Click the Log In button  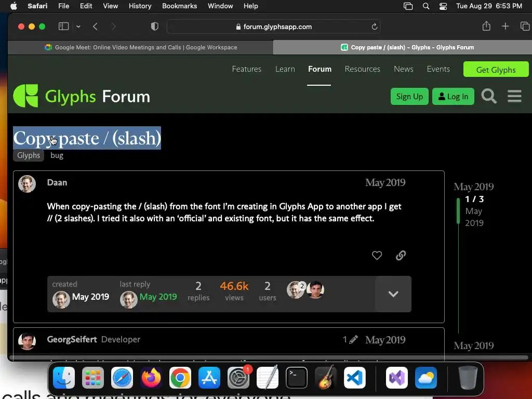point(453,96)
